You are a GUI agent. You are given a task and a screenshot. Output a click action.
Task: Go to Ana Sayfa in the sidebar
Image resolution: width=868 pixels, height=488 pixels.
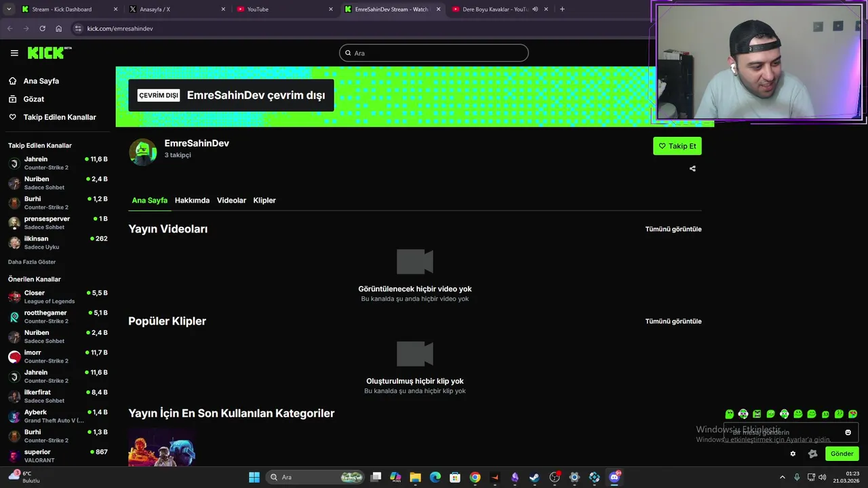41,81
